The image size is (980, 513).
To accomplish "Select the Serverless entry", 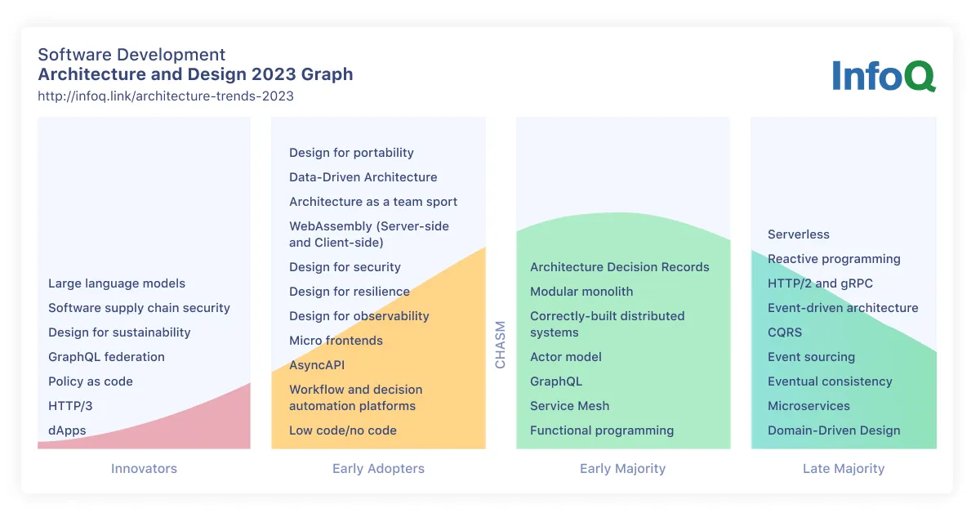I will click(x=798, y=234).
